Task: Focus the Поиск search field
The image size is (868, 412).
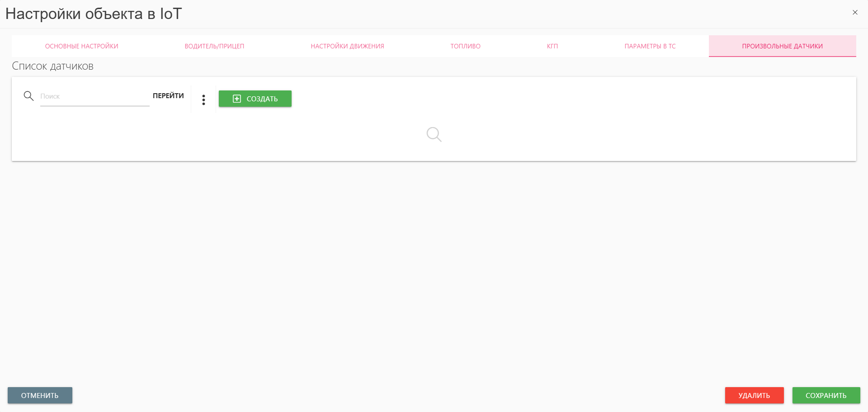Action: [94, 96]
